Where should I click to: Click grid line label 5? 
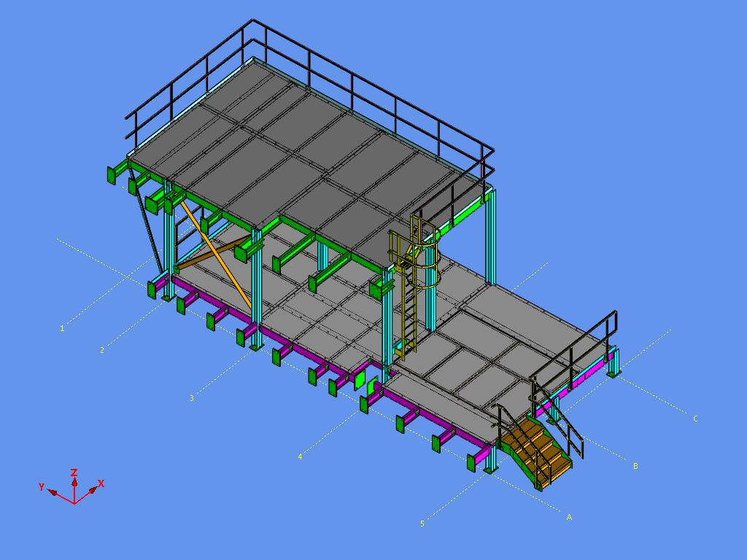click(422, 524)
